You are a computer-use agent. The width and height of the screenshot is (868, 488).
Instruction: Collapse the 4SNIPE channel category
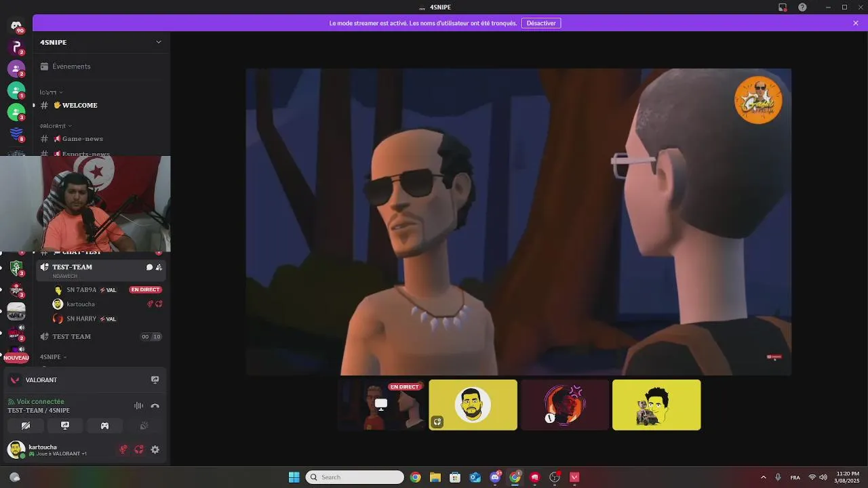pos(53,357)
